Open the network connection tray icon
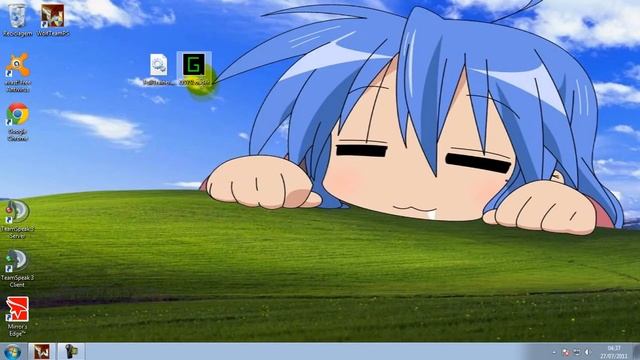The image size is (640, 360). coord(576,352)
